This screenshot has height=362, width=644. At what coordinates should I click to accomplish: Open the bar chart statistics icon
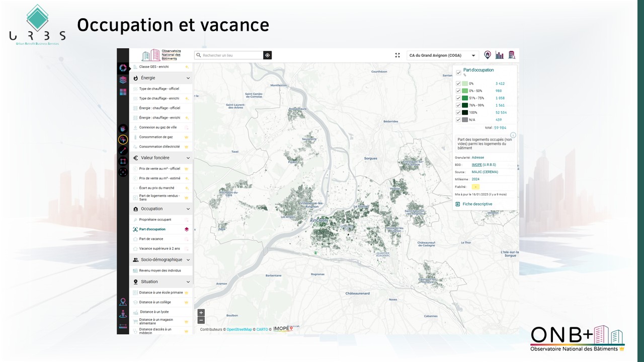click(x=500, y=55)
